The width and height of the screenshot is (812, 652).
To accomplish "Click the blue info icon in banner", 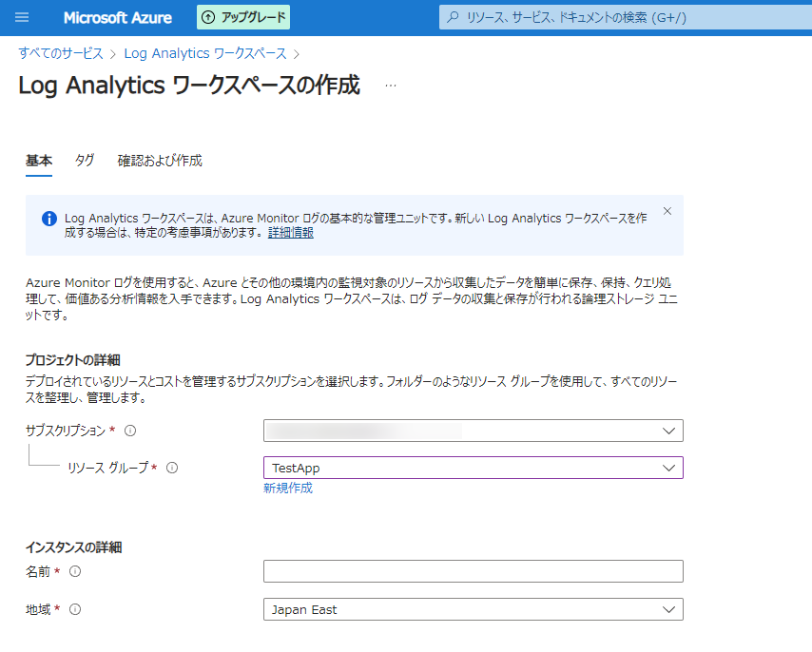I will [x=49, y=219].
